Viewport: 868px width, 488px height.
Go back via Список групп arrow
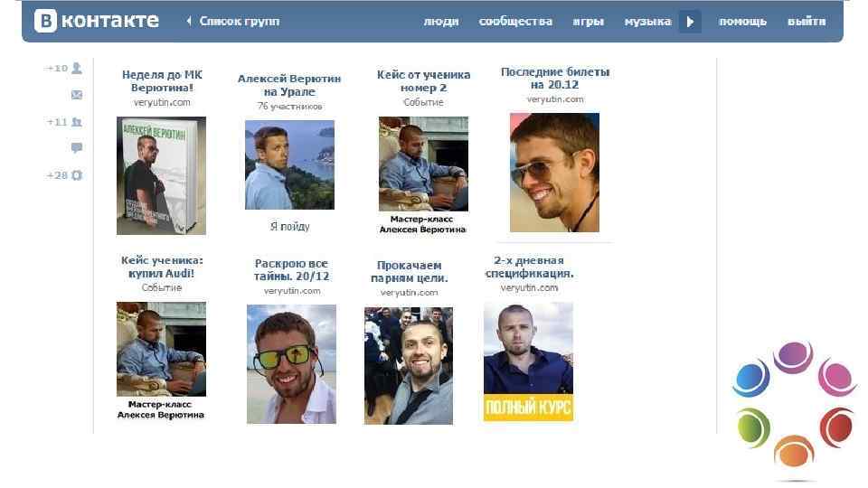coord(233,21)
